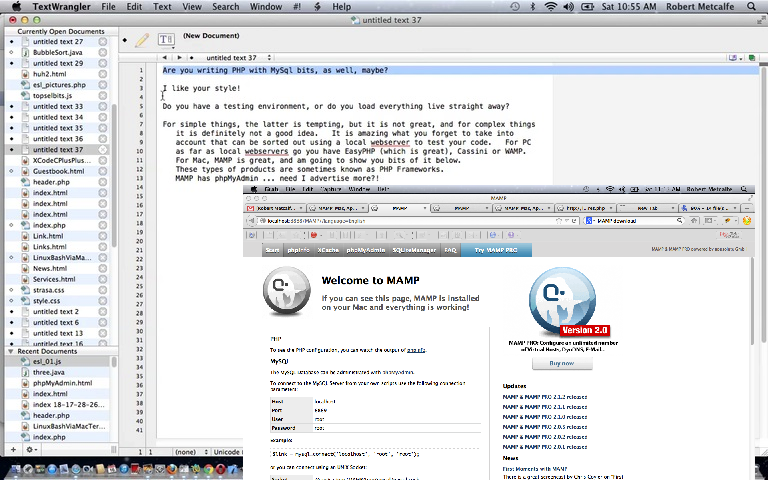Select three.java in Recent Documents
The width and height of the screenshot is (768, 480).
(48, 372)
